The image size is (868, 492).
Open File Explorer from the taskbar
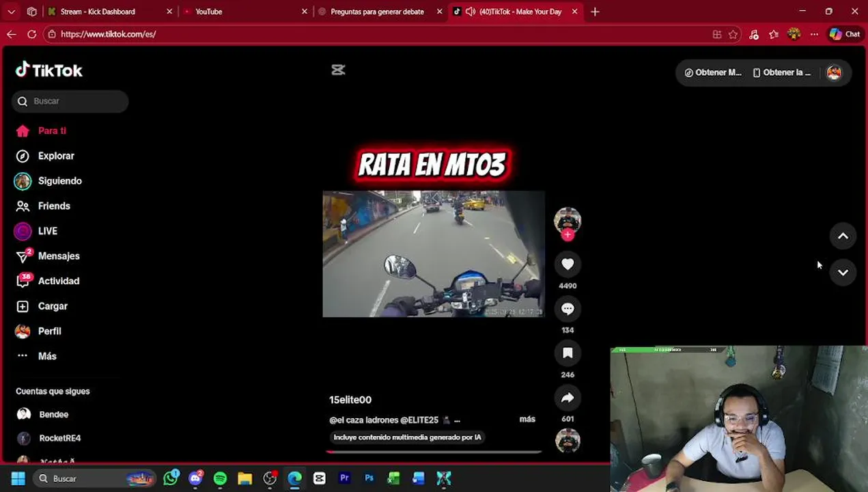click(244, 478)
